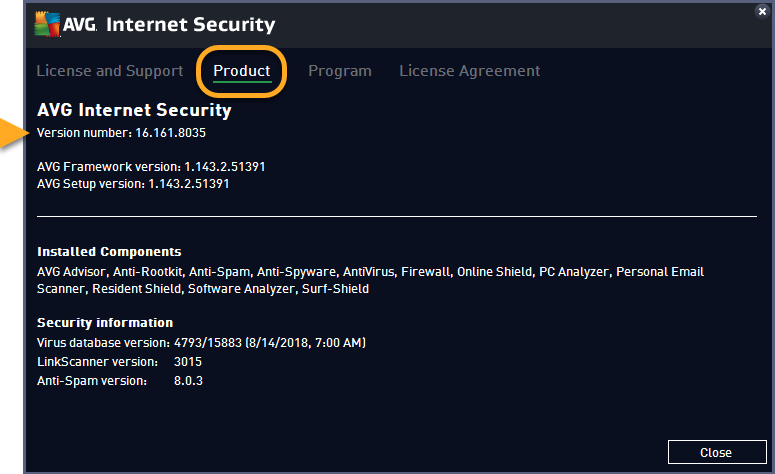Viewport: 775px width, 474px height.
Task: Click the horizontal divider line
Action: (x=397, y=216)
